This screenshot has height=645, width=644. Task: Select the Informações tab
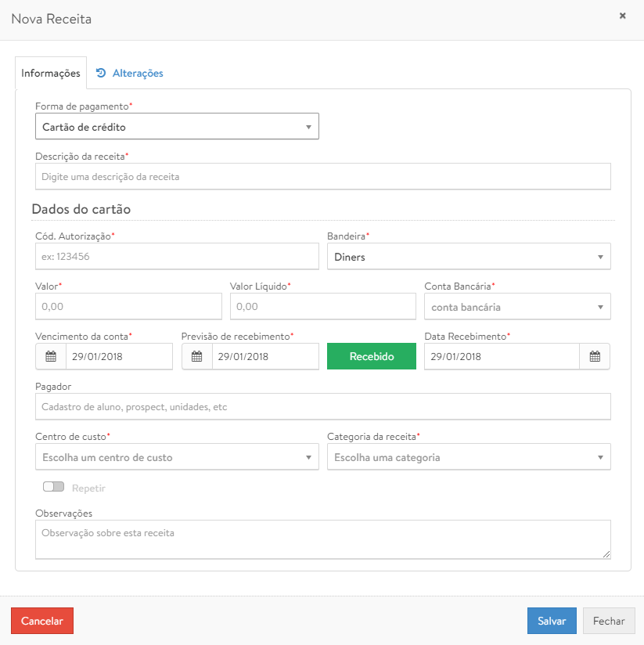click(51, 73)
